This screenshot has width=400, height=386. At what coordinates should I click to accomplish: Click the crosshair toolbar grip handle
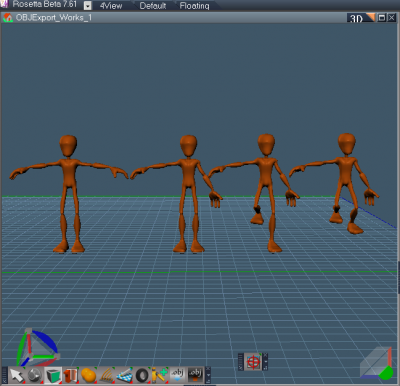click(241, 362)
